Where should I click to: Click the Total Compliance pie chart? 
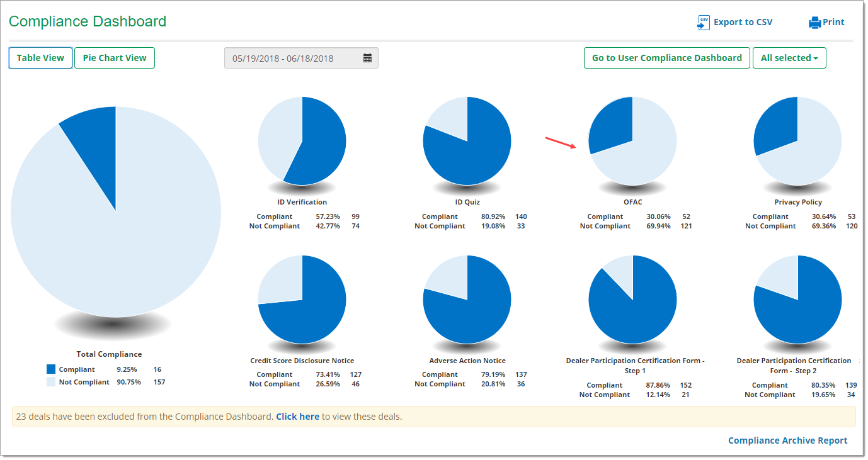click(x=116, y=211)
